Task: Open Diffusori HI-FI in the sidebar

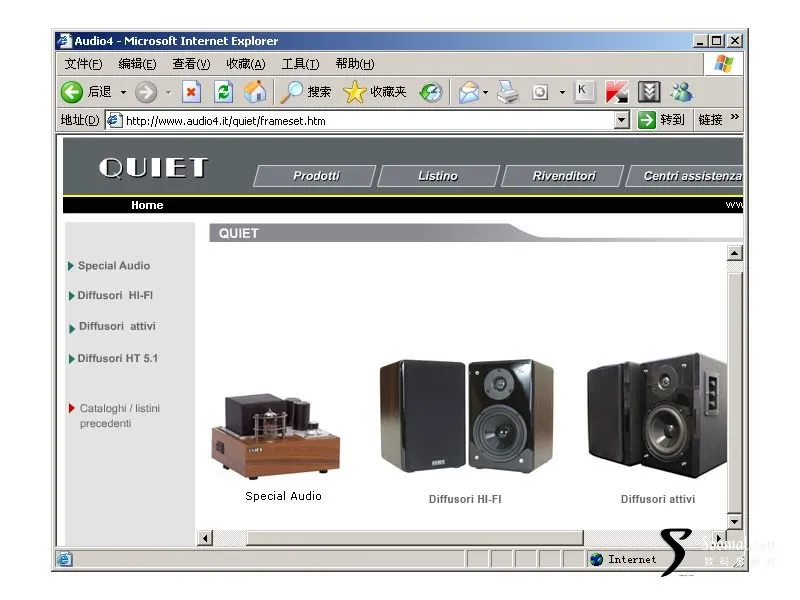Action: (115, 295)
